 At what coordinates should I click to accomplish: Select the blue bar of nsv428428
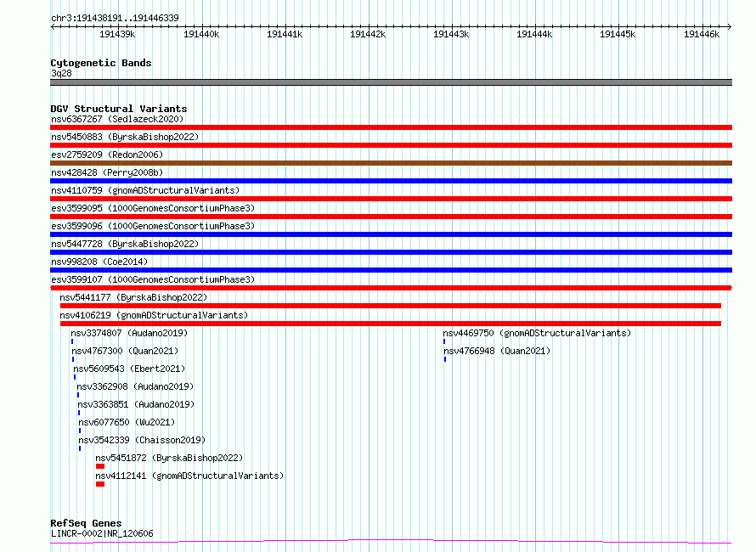tap(391, 181)
